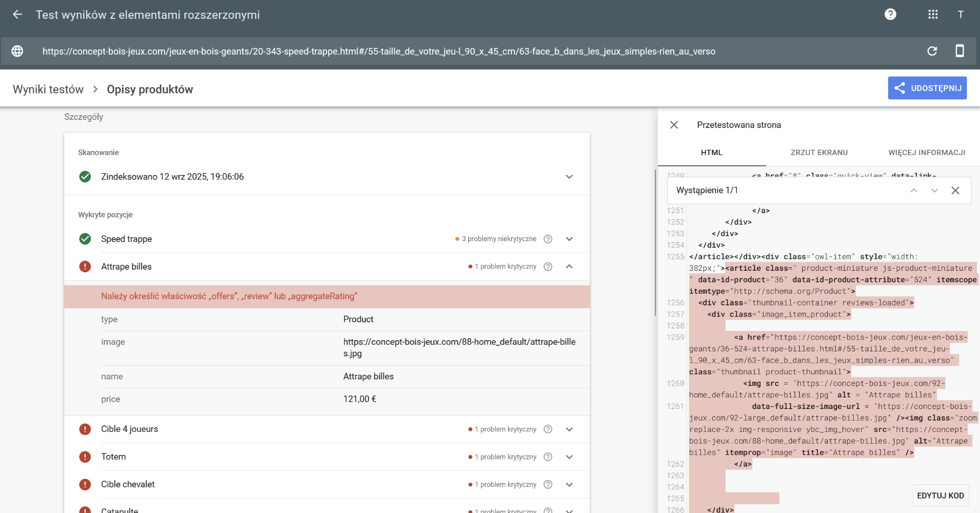Image resolution: width=980 pixels, height=513 pixels.
Task: Click code line number 1259
Action: point(675,337)
